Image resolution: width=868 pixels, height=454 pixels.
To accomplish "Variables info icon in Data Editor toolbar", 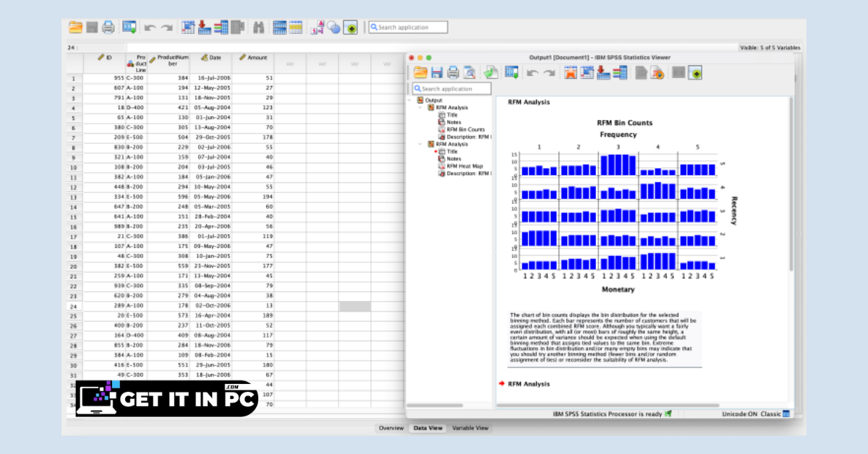I will tap(221, 27).
